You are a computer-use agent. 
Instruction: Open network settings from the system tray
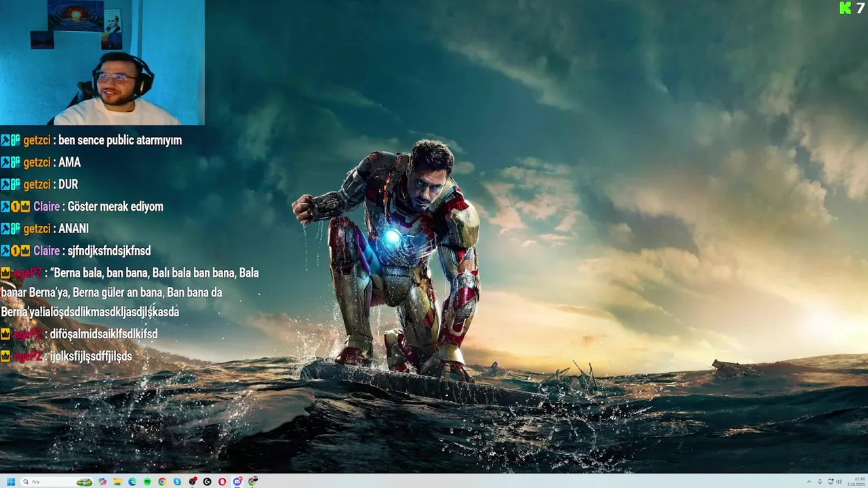pos(831,482)
